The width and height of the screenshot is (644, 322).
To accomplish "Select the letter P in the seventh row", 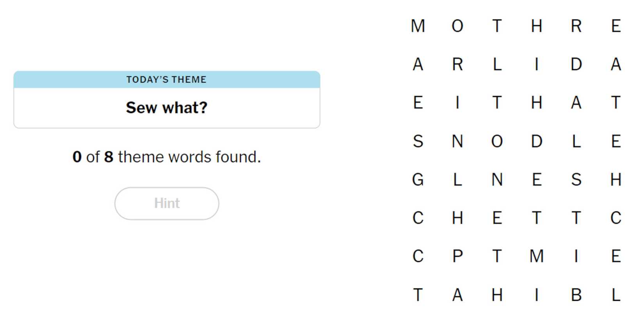I will point(457,257).
